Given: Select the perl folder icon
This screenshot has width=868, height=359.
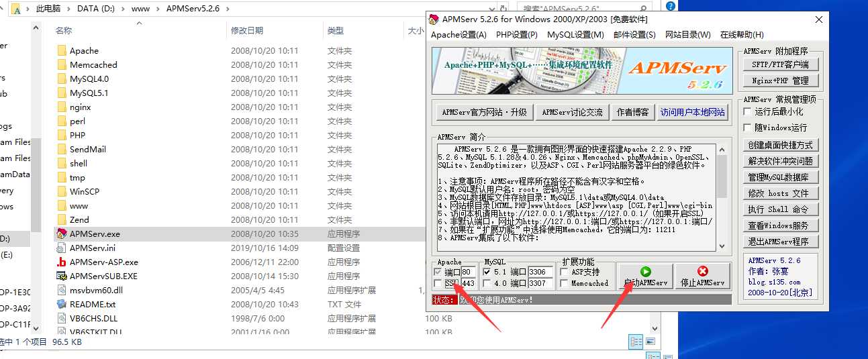Looking at the screenshot, I should click(x=62, y=121).
